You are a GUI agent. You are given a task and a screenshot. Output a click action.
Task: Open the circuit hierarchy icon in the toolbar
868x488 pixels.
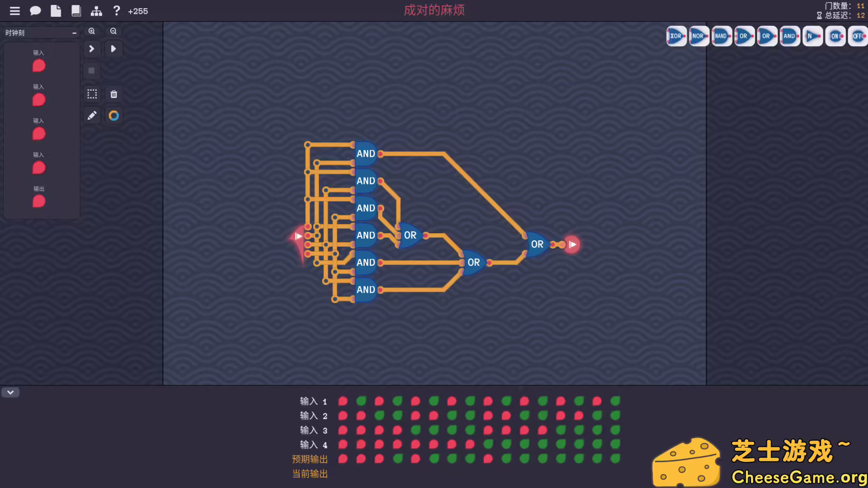point(96,10)
